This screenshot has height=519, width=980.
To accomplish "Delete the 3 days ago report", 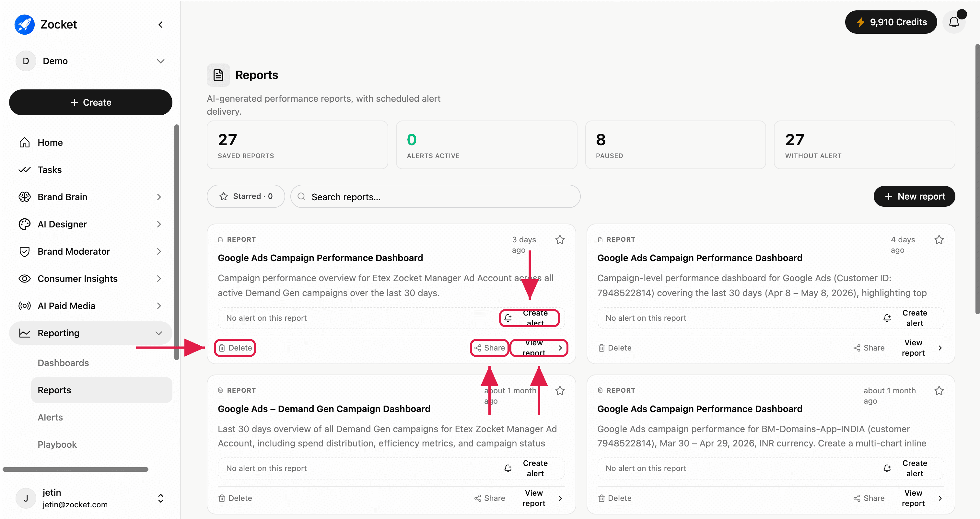I will click(235, 348).
